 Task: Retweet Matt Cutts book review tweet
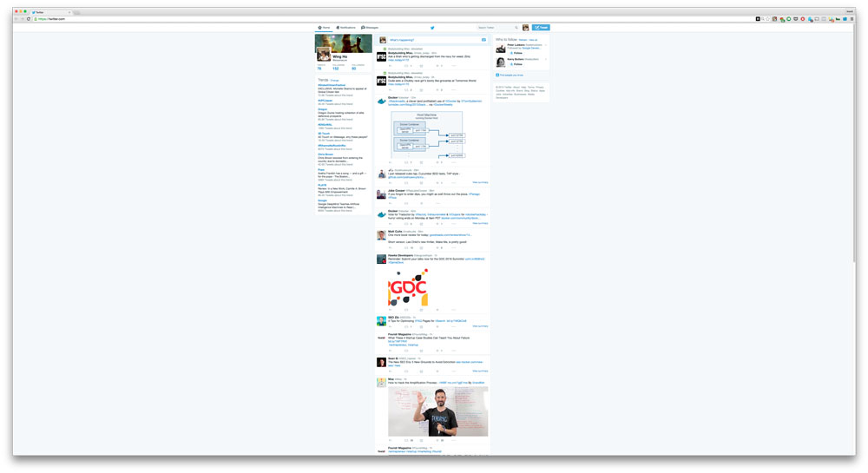point(406,248)
